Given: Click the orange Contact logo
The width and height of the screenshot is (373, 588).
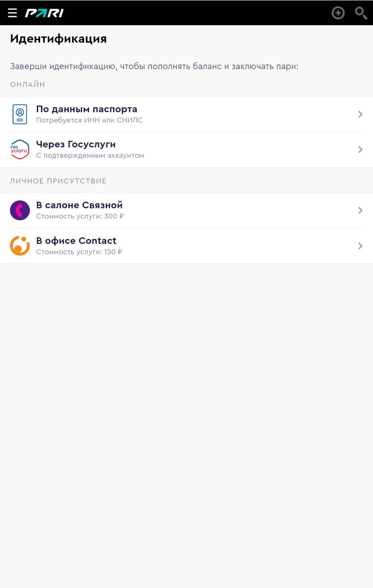Looking at the screenshot, I should tap(20, 246).
